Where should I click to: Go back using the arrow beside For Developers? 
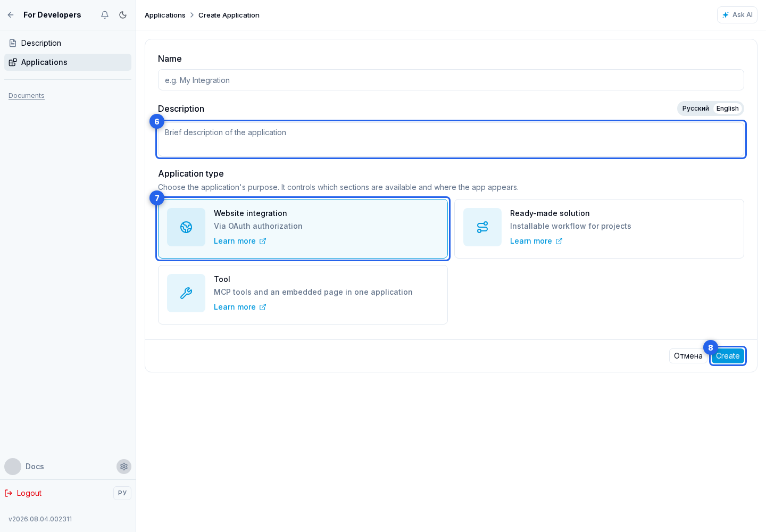tap(11, 15)
